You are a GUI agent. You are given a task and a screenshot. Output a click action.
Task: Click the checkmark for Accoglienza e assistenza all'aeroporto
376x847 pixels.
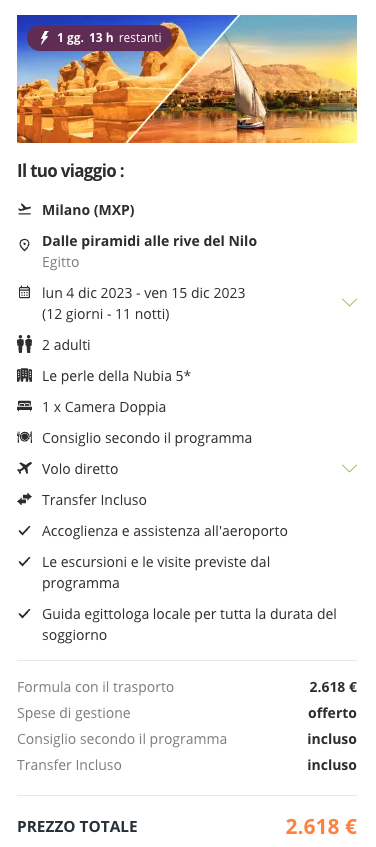coord(24,531)
